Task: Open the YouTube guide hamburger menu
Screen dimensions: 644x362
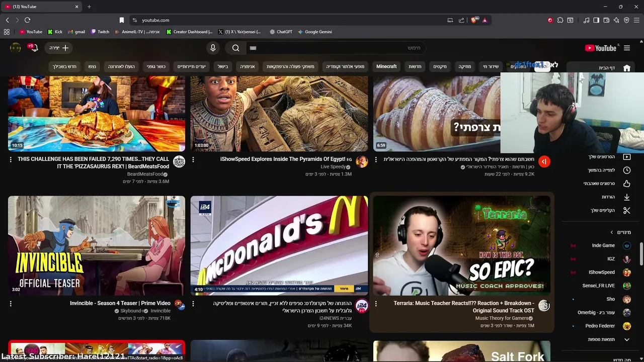Action: (x=626, y=48)
